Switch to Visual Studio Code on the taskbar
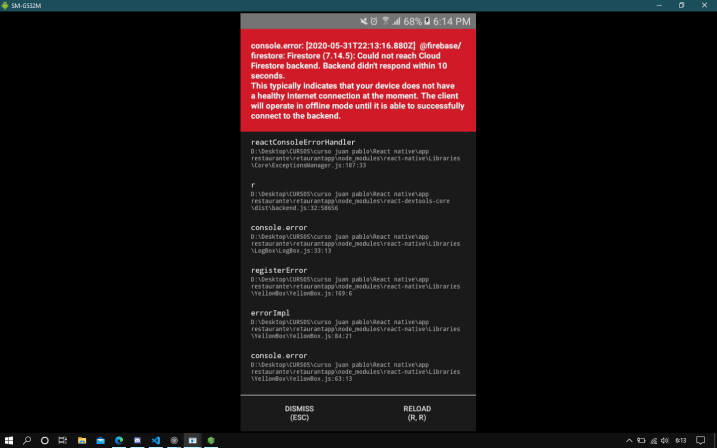The image size is (717, 448). [x=155, y=440]
